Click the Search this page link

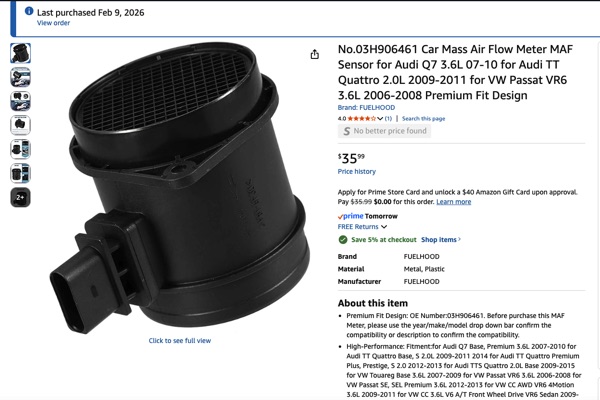(423, 119)
